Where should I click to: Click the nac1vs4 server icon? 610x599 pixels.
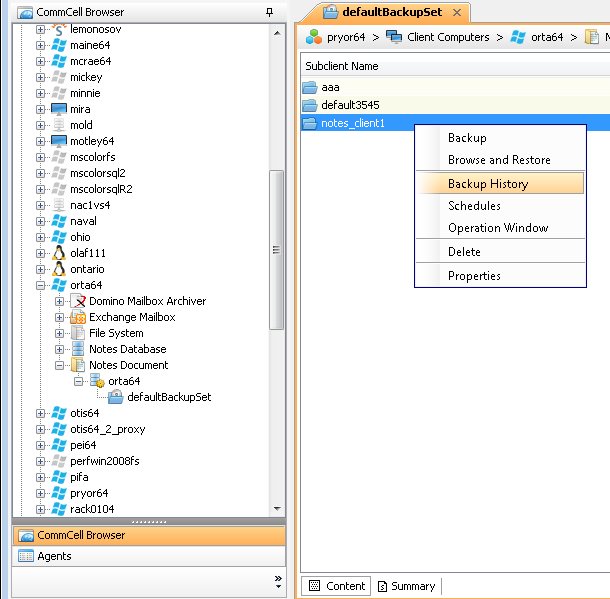pyautogui.click(x=59, y=205)
